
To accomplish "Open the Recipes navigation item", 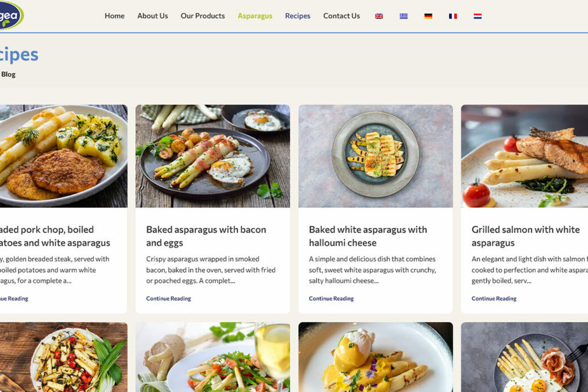I will tap(298, 16).
